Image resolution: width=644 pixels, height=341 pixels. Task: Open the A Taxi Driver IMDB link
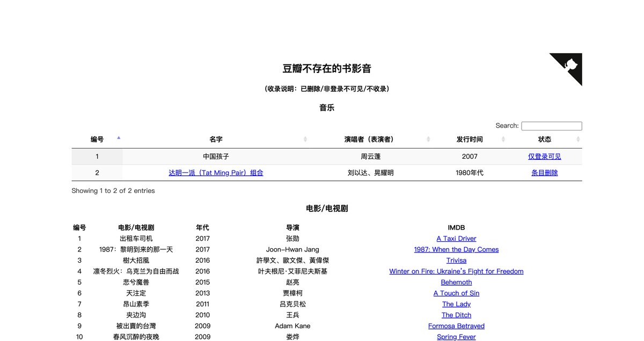pos(456,239)
